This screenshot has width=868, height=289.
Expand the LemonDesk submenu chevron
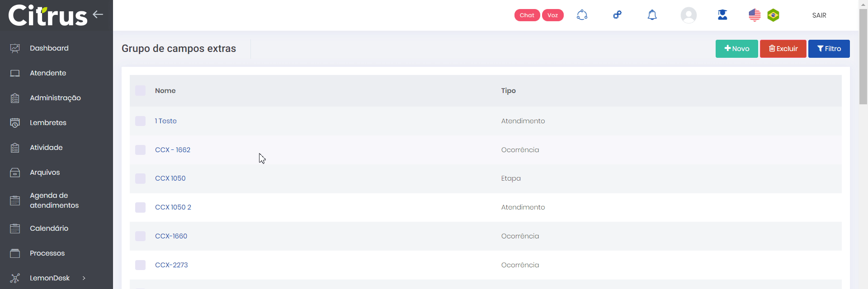point(84,278)
